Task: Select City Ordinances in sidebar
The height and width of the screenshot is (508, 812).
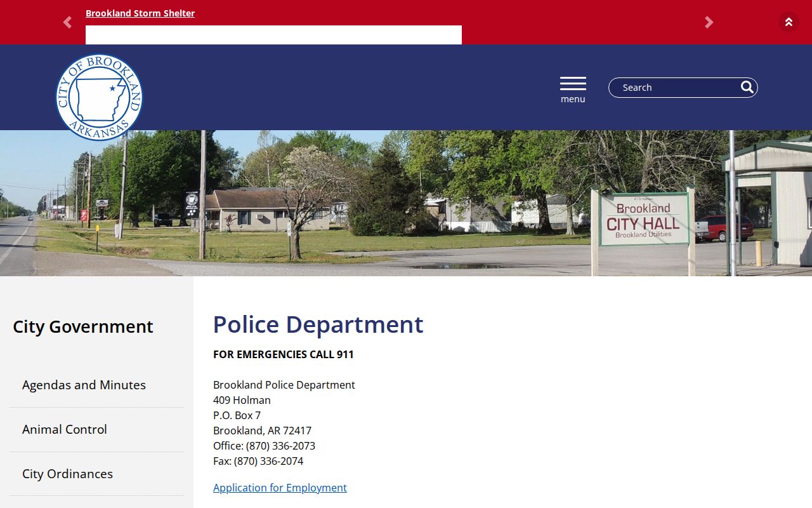Action: [96, 474]
